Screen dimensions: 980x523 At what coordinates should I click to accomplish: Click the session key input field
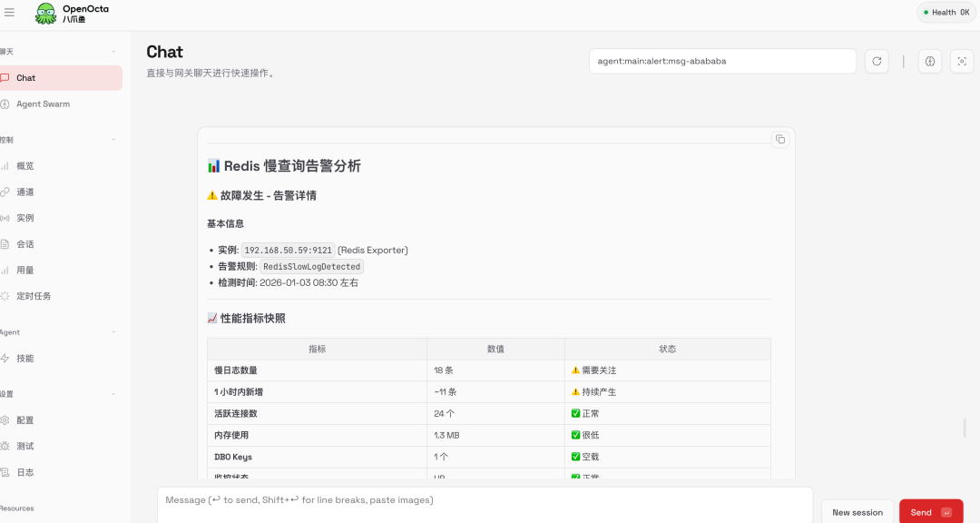point(722,62)
